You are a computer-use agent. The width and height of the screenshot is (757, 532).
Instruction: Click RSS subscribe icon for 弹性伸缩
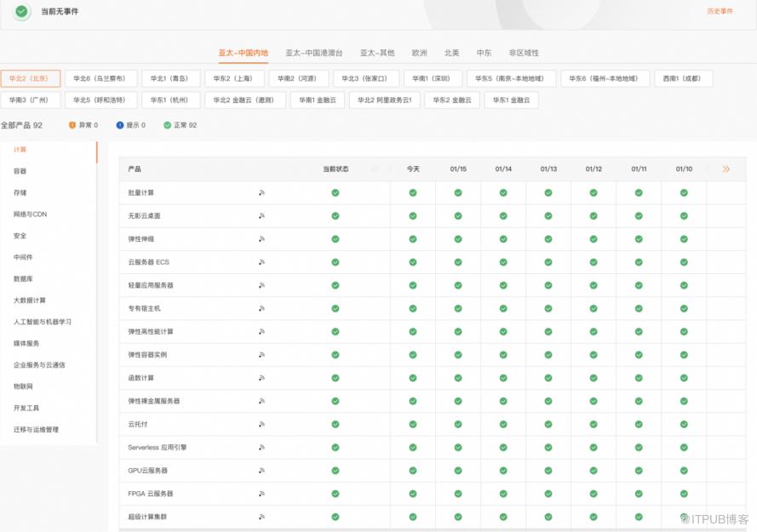pos(261,239)
